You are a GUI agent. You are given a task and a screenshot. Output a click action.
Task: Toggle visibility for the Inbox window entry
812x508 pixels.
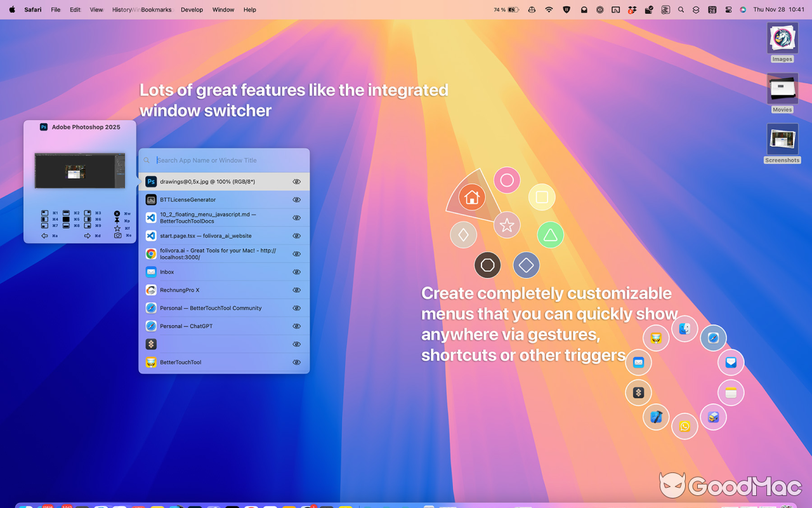click(x=296, y=272)
